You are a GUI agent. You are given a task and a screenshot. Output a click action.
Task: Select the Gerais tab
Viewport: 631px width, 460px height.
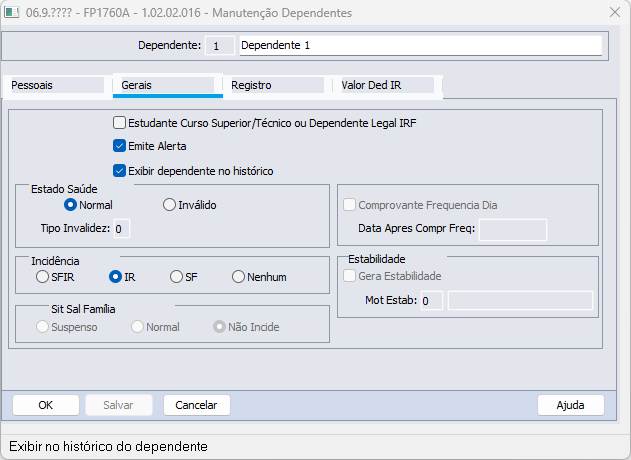[x=168, y=85]
